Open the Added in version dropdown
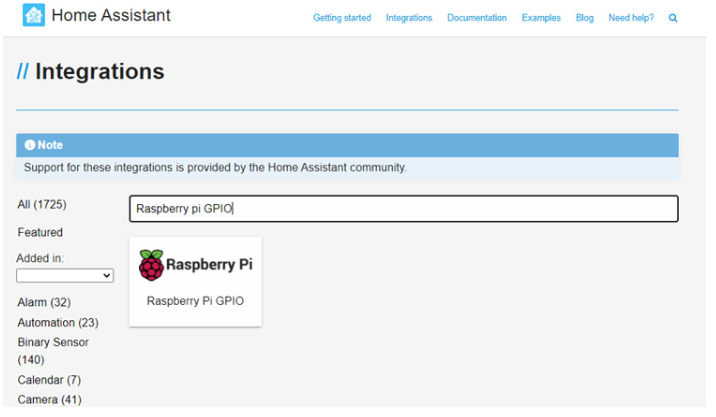 [65, 275]
